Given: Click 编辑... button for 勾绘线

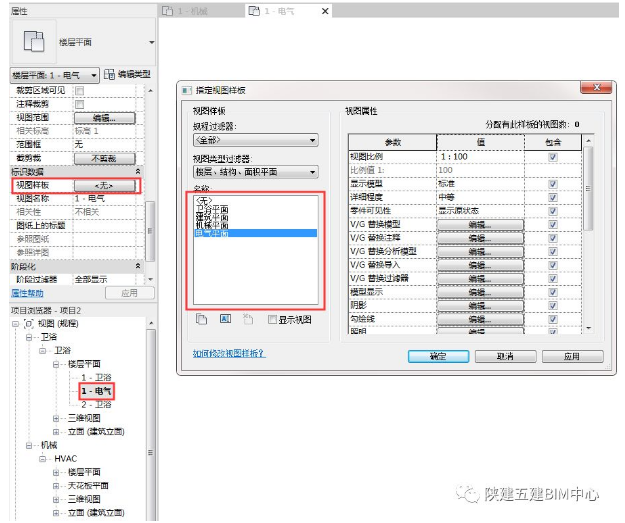Looking at the screenshot, I should tap(480, 319).
